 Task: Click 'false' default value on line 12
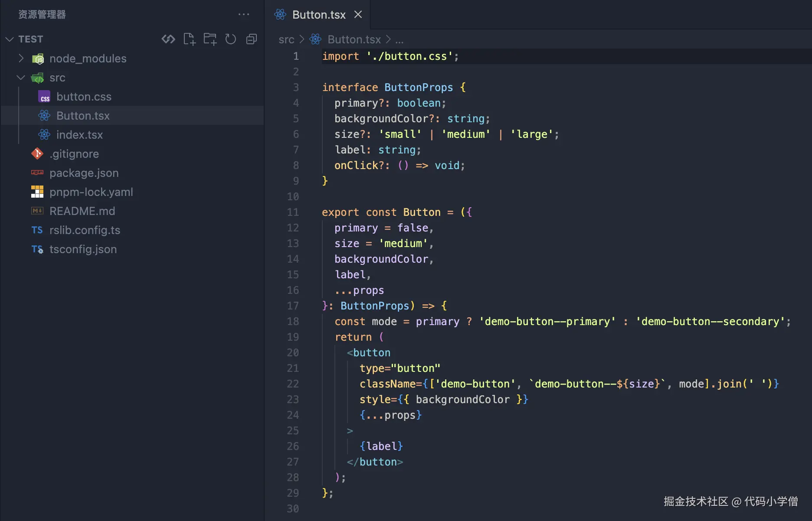[x=413, y=228]
